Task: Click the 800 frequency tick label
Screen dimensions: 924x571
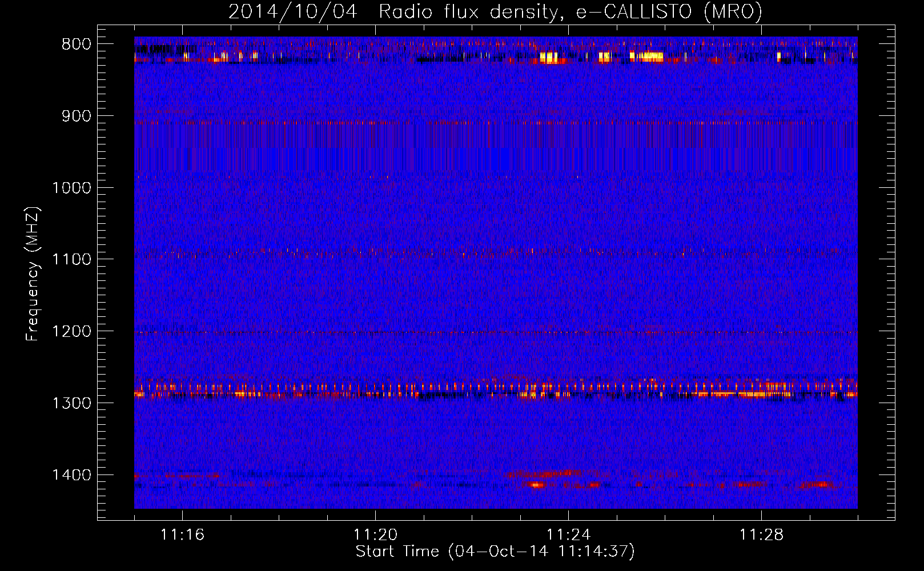Action: tap(75, 45)
